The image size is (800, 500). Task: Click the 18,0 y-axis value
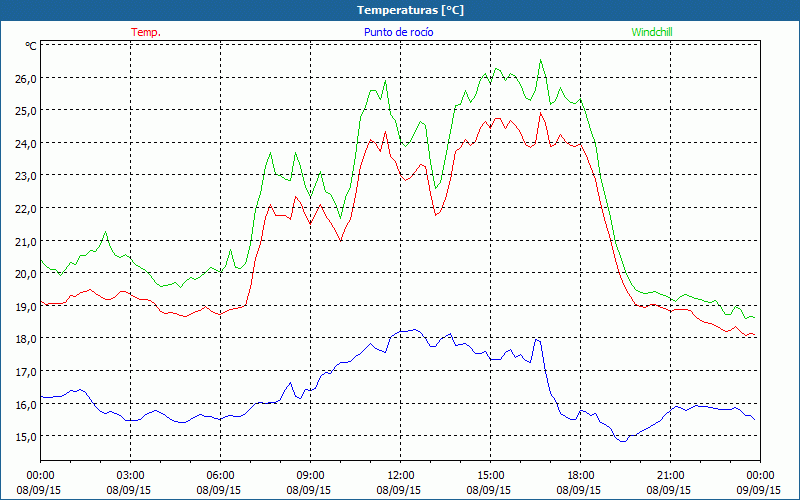coord(27,339)
